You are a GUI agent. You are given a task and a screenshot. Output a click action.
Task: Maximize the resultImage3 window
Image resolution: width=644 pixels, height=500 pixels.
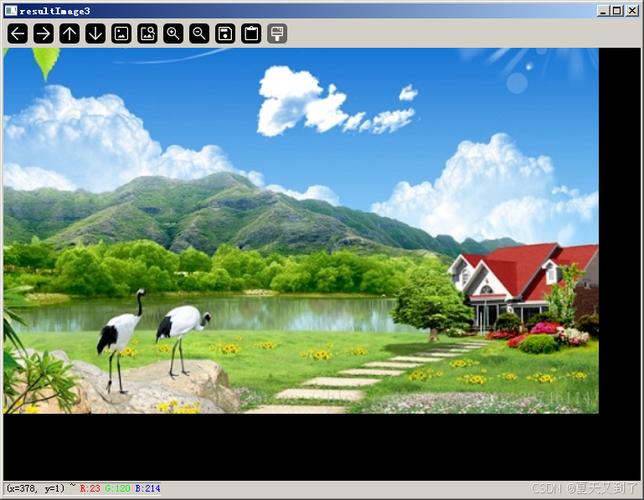click(617, 11)
